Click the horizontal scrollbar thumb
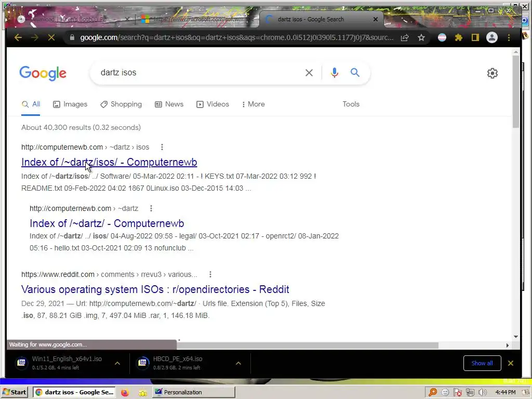Image resolution: width=532 pixels, height=399 pixels. (x=308, y=345)
